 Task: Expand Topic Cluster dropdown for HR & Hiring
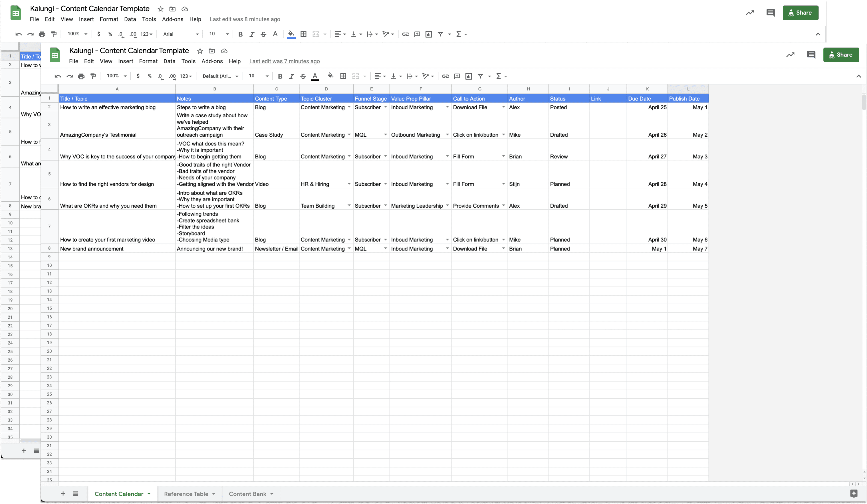pos(349,184)
